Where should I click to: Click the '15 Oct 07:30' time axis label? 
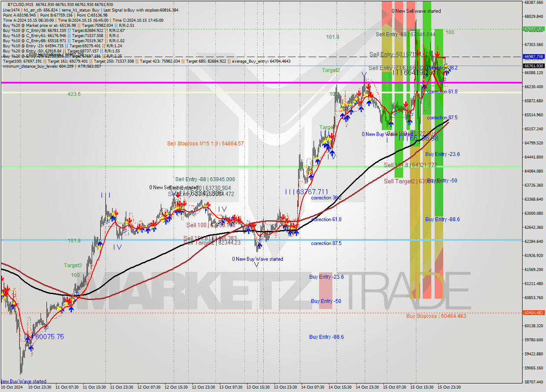(395, 387)
